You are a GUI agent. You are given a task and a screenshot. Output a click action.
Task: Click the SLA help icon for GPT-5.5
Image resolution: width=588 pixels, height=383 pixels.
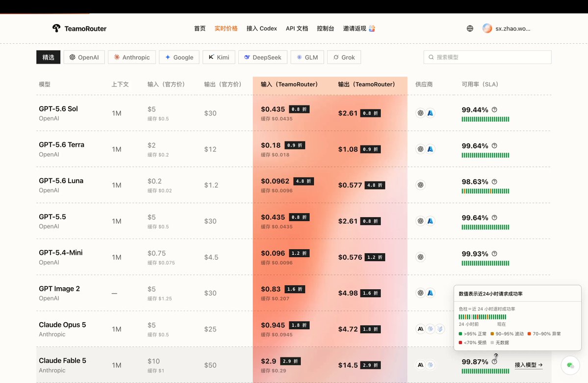[x=494, y=218]
